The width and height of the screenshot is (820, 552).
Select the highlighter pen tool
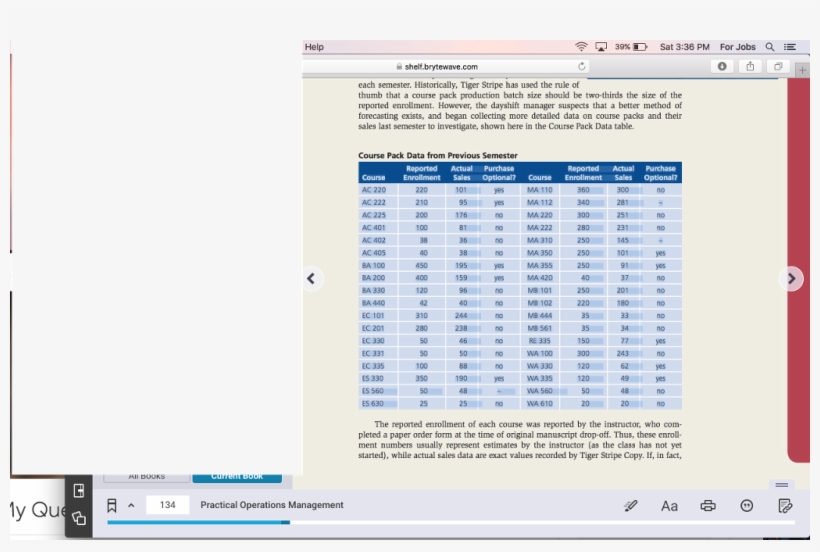(x=631, y=505)
